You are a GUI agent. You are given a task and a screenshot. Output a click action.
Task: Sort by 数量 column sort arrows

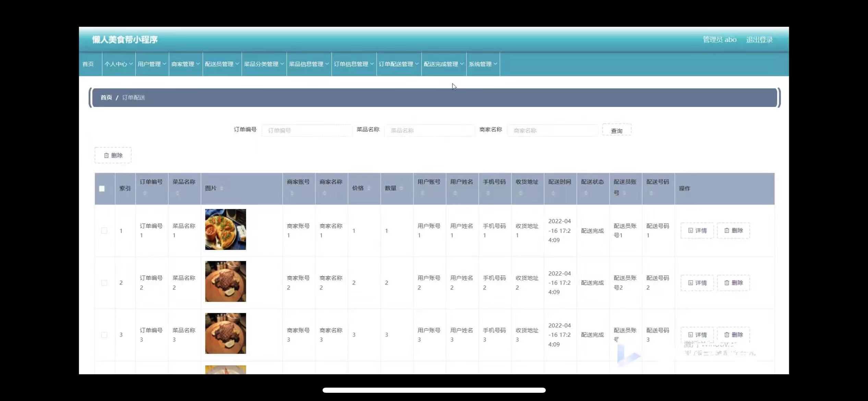point(401,188)
